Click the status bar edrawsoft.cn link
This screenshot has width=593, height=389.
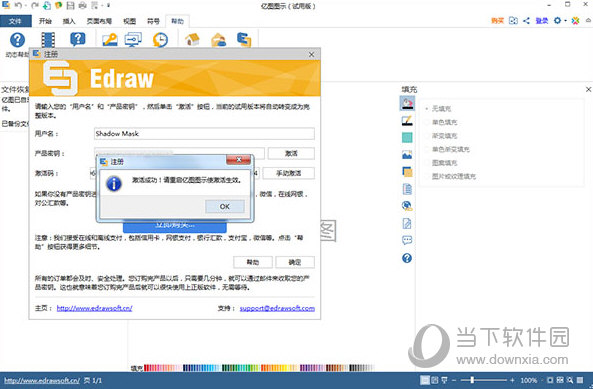42,380
